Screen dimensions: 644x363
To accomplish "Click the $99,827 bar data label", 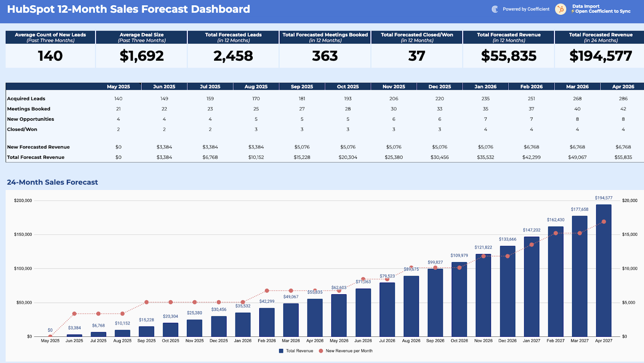I will point(435,262).
